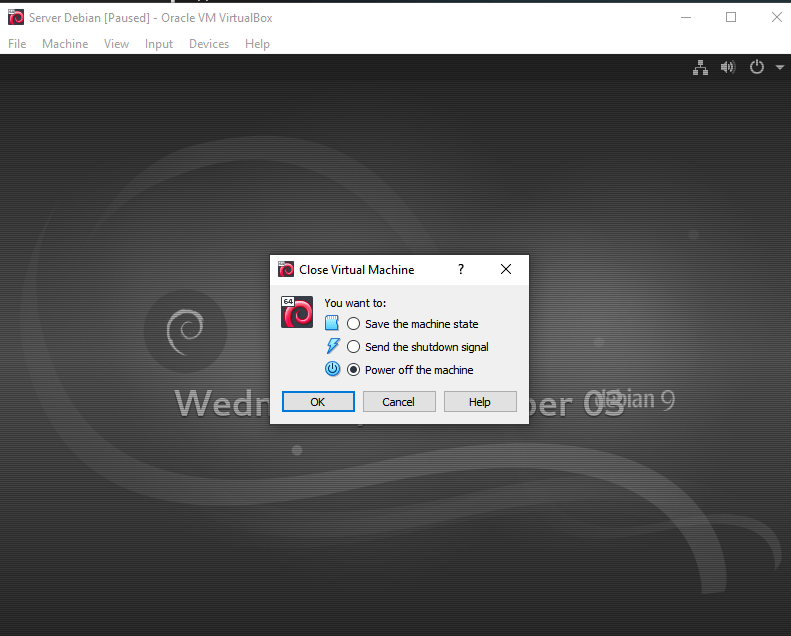Click the volume speaker icon in top bar
Image resolution: width=791 pixels, height=636 pixels.
[x=728, y=67]
